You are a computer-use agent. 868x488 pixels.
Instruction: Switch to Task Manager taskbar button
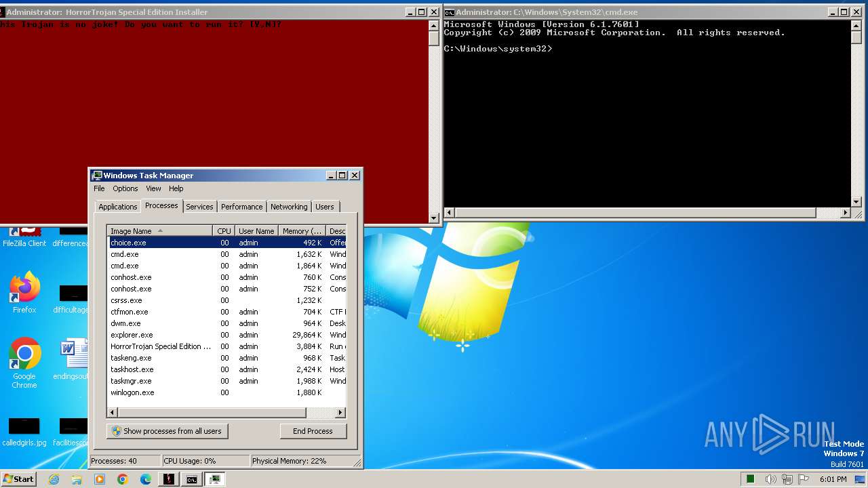215,479
